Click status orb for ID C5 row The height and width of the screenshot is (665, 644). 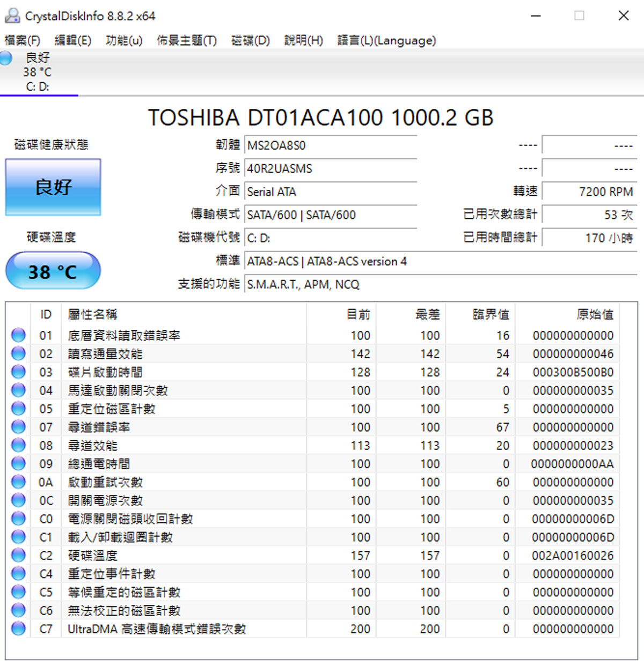(x=18, y=592)
